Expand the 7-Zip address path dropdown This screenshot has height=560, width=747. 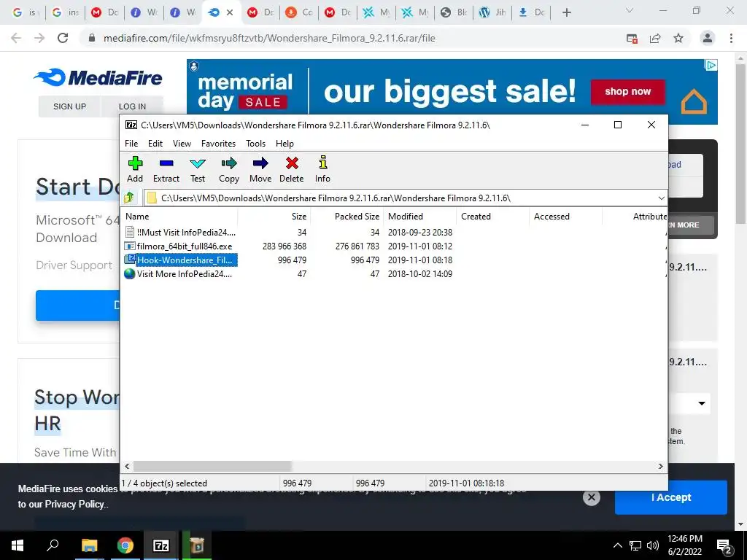[x=661, y=198]
